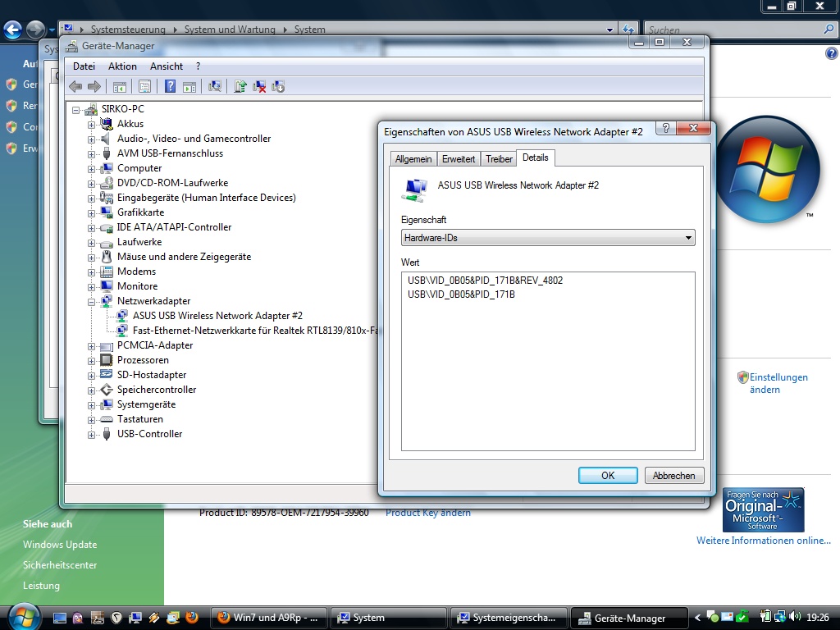Switch to the Erweitert tab
This screenshot has height=630, width=840.
click(459, 159)
